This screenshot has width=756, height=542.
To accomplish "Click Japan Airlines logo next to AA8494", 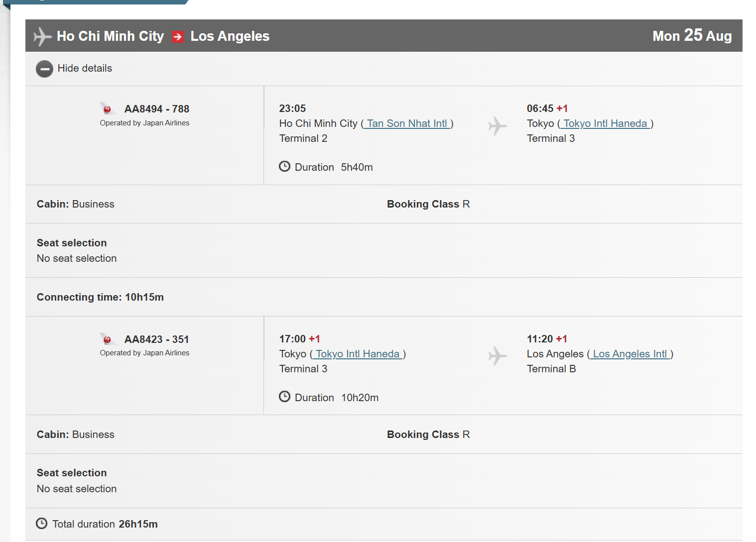I will 108,108.
